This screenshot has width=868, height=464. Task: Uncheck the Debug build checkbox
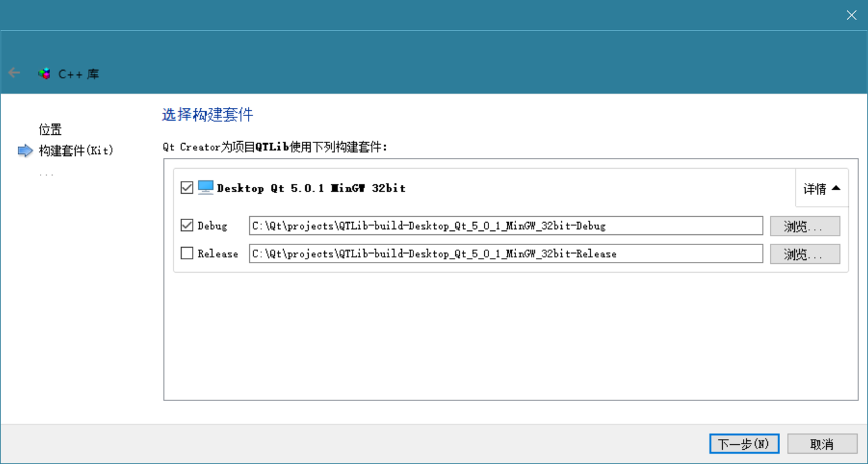(187, 226)
